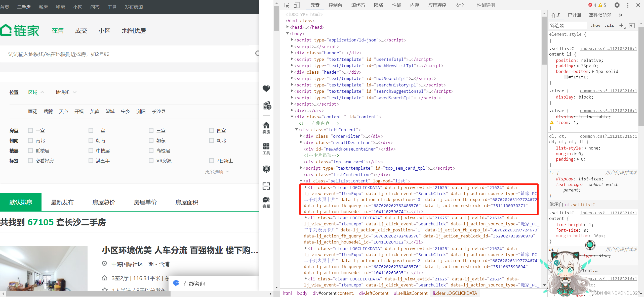Switch to the 网络 DevTools tab
Screen dimensions: 644x297
[x=378, y=5]
